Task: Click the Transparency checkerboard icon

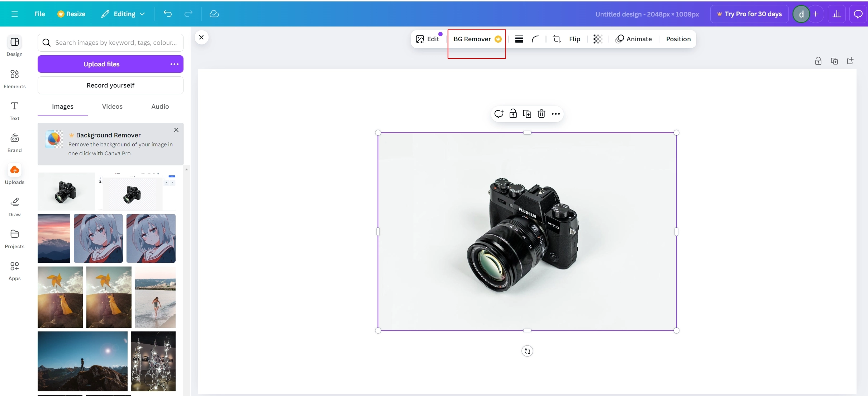Action: point(597,39)
